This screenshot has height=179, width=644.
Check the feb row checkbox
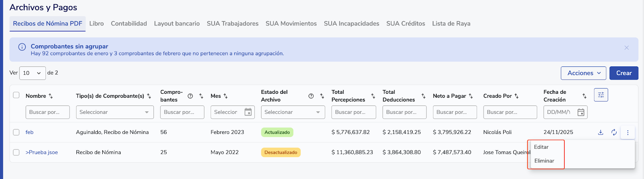16,132
